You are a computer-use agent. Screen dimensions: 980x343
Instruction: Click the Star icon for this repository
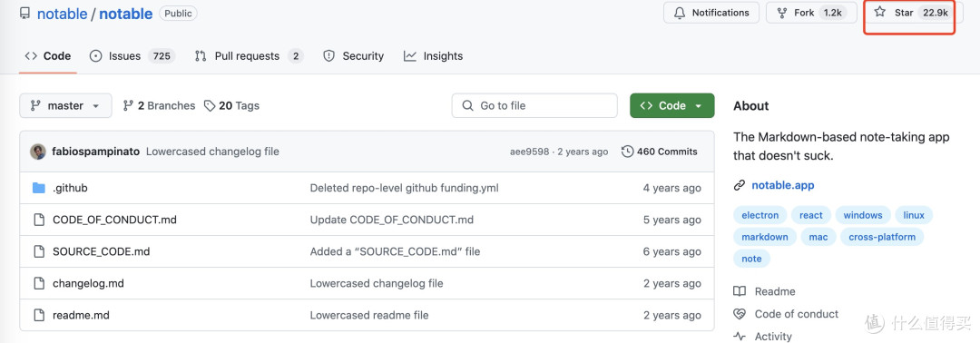tap(880, 12)
